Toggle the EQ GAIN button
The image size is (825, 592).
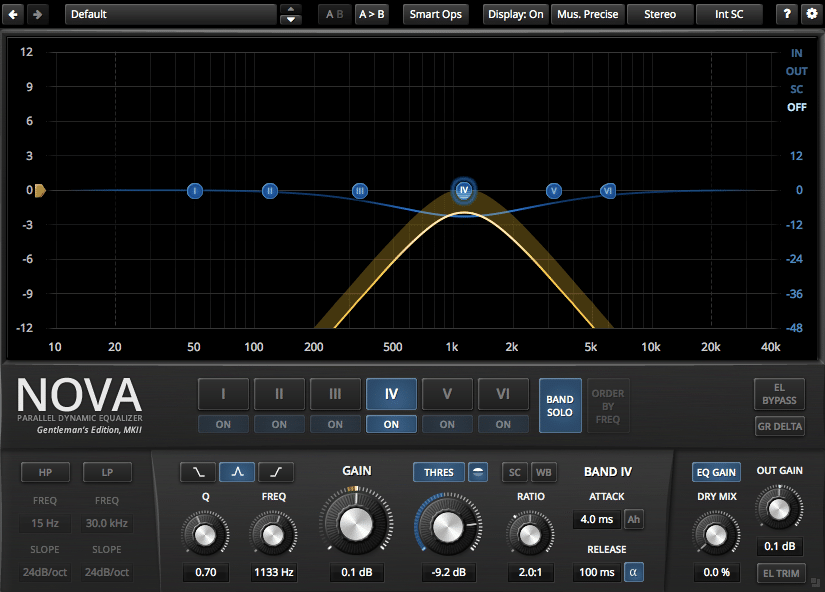716,472
